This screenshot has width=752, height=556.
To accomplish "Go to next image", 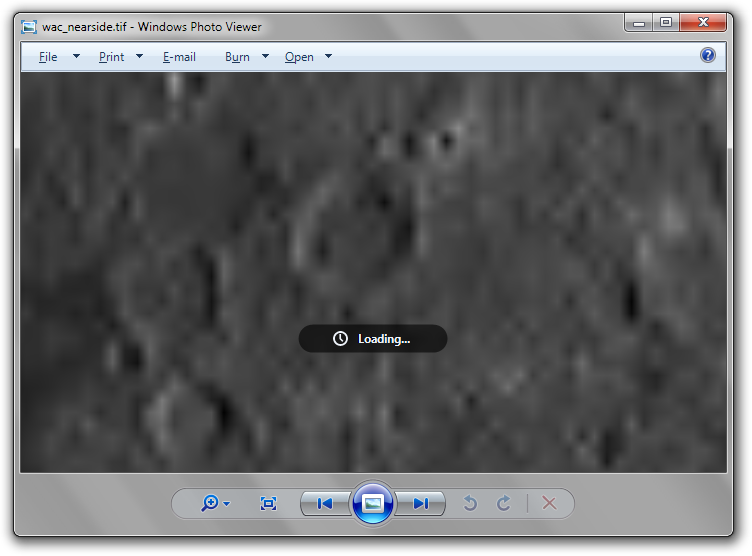I will pos(421,503).
